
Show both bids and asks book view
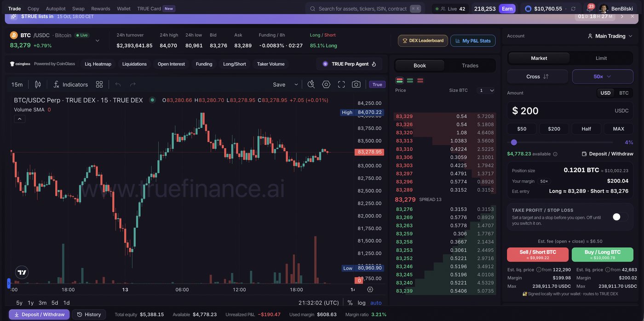(400, 80)
